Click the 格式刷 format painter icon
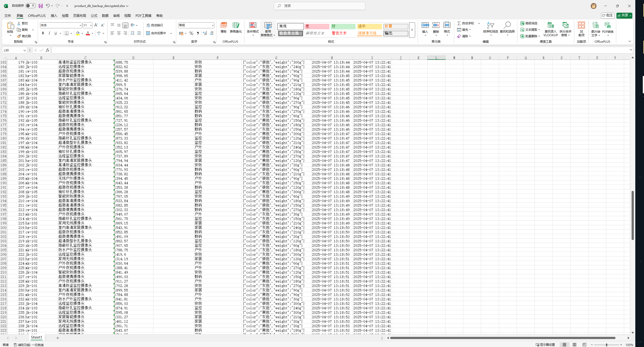This screenshot has height=347, width=644. pyautogui.click(x=19, y=36)
